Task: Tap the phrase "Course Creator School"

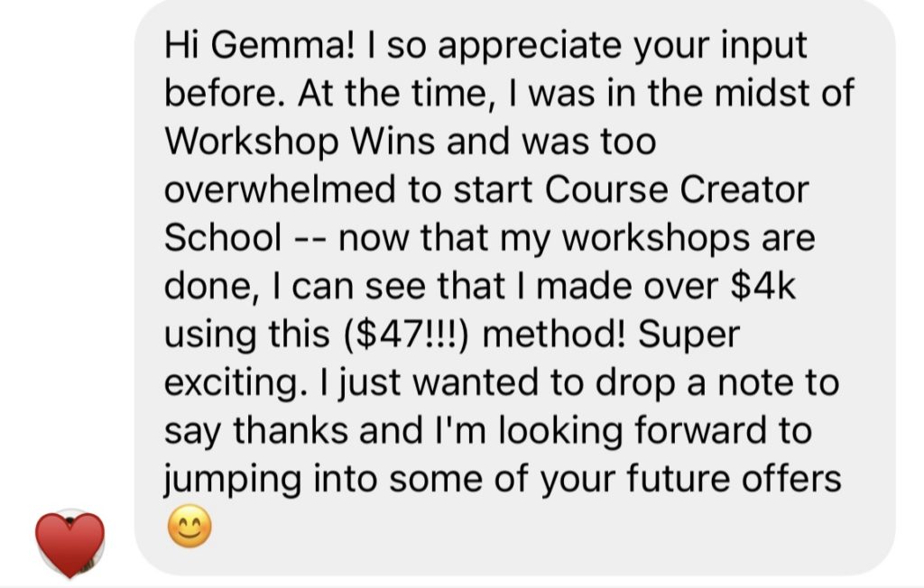Action: coord(486,213)
